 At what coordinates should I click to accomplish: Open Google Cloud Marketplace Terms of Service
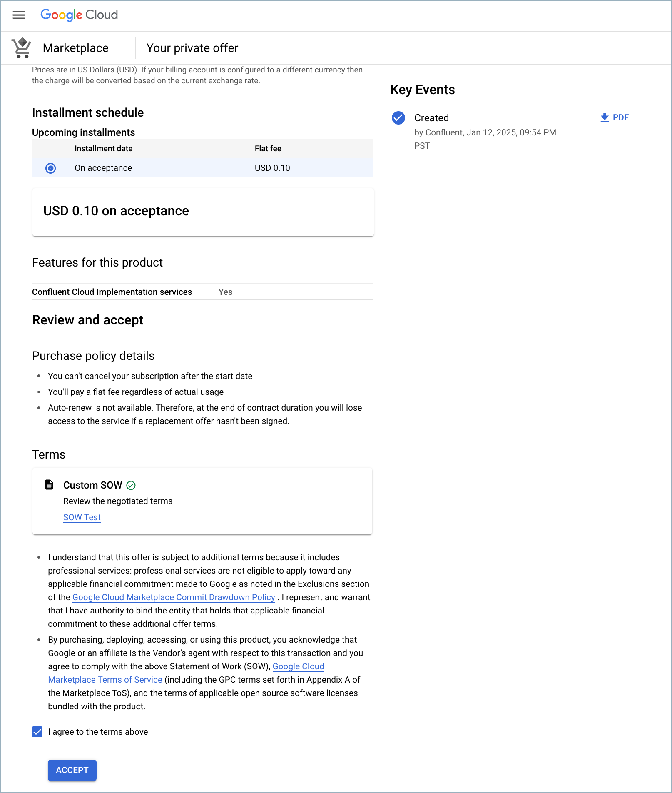click(105, 679)
